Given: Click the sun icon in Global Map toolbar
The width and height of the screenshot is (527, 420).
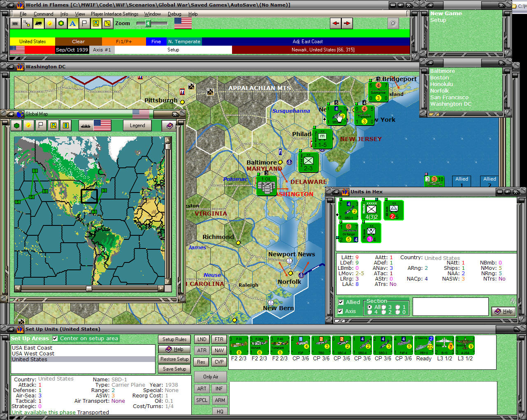Looking at the screenshot, I should click(28, 125).
